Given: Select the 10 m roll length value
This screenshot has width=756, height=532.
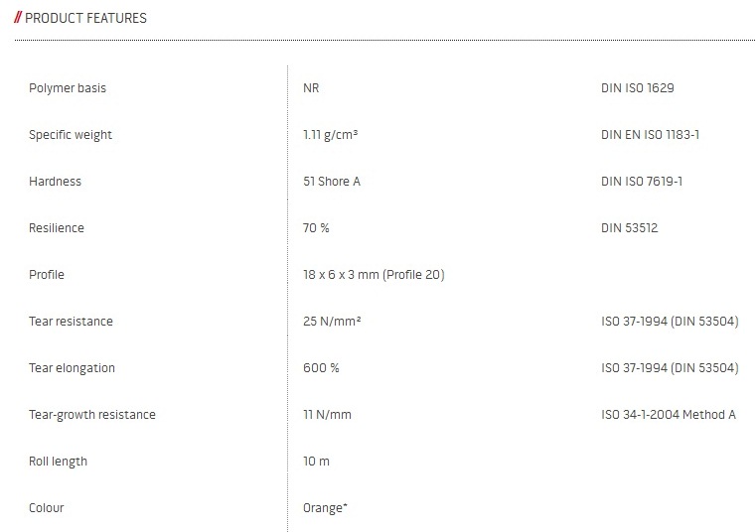Looking at the screenshot, I should click(x=316, y=462).
